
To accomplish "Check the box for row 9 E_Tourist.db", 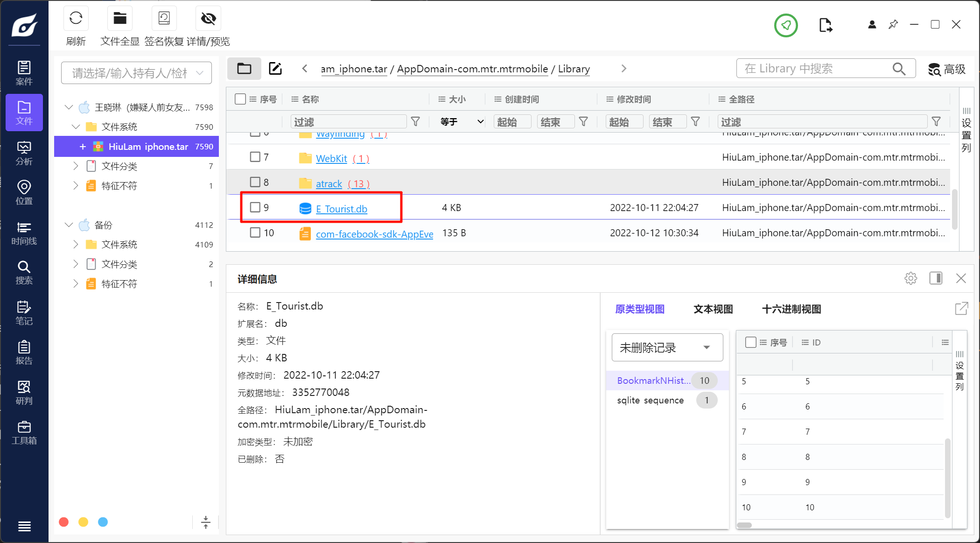I will point(255,207).
